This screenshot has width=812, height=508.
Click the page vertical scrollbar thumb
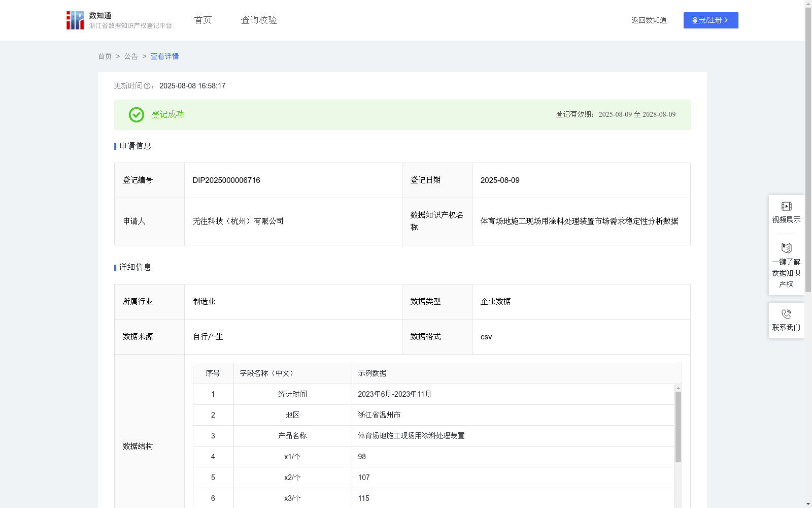[x=808, y=150]
